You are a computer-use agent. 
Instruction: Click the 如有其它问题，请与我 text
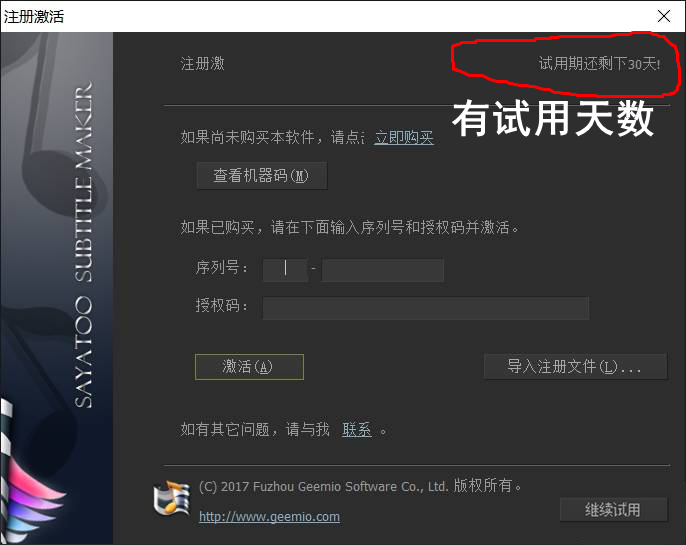[x=255, y=429]
